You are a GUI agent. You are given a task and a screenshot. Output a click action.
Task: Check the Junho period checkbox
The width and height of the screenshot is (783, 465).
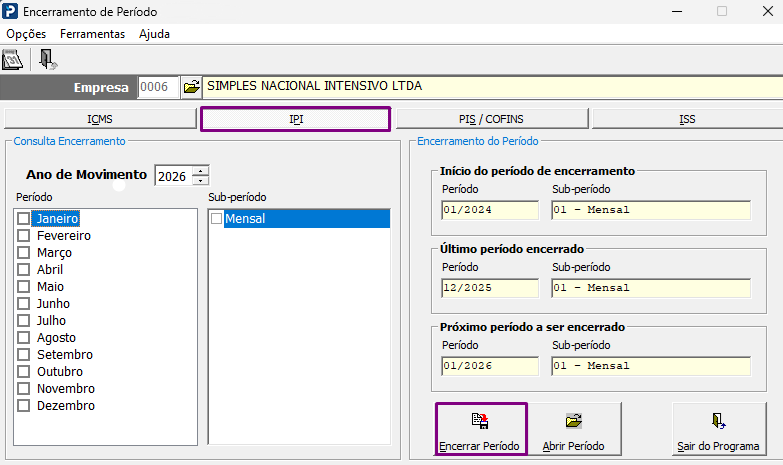(x=23, y=303)
